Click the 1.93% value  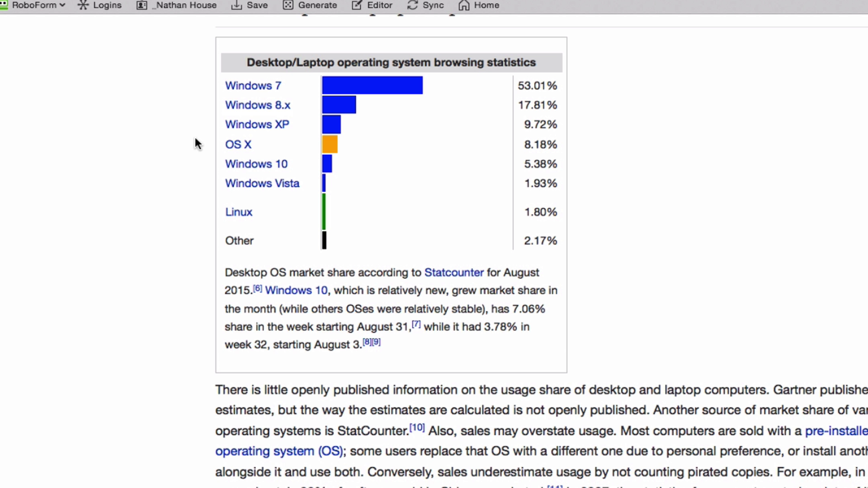(x=541, y=183)
